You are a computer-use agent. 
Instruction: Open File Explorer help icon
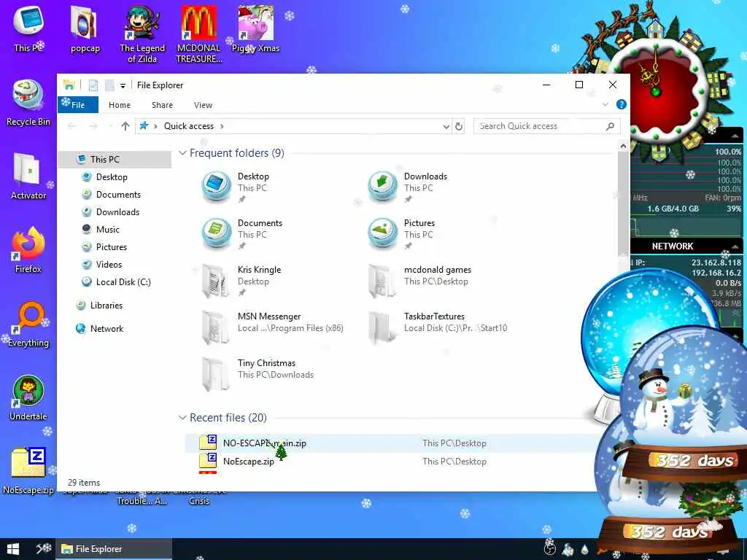pyautogui.click(x=622, y=104)
